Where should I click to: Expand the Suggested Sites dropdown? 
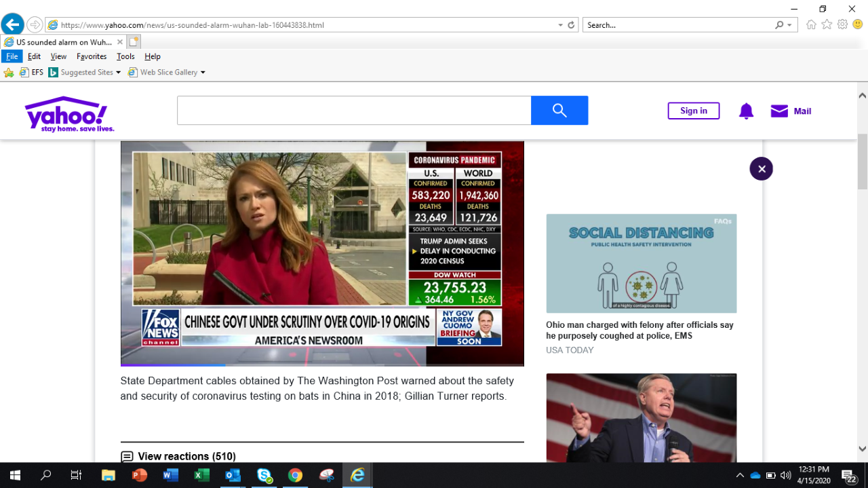pyautogui.click(x=118, y=73)
